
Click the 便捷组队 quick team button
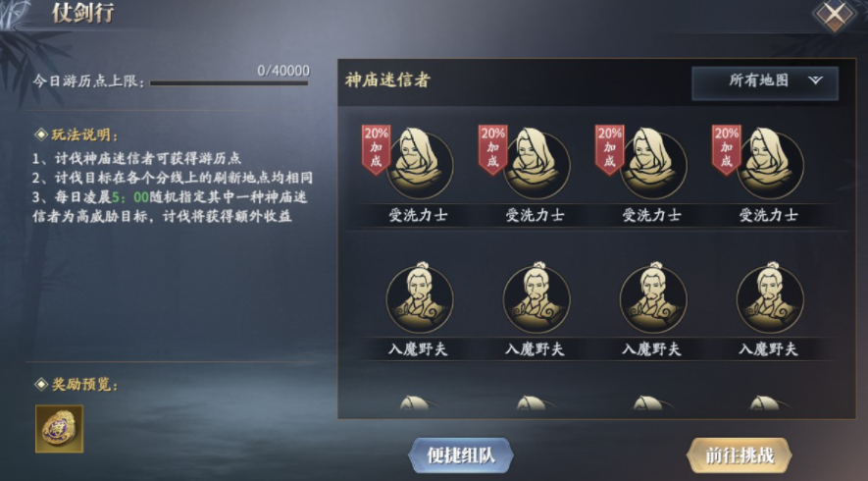[x=461, y=455]
